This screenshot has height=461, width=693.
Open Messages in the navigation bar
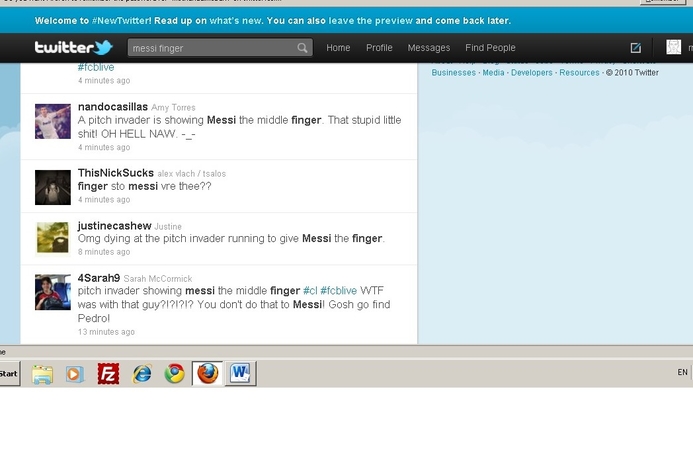[429, 48]
